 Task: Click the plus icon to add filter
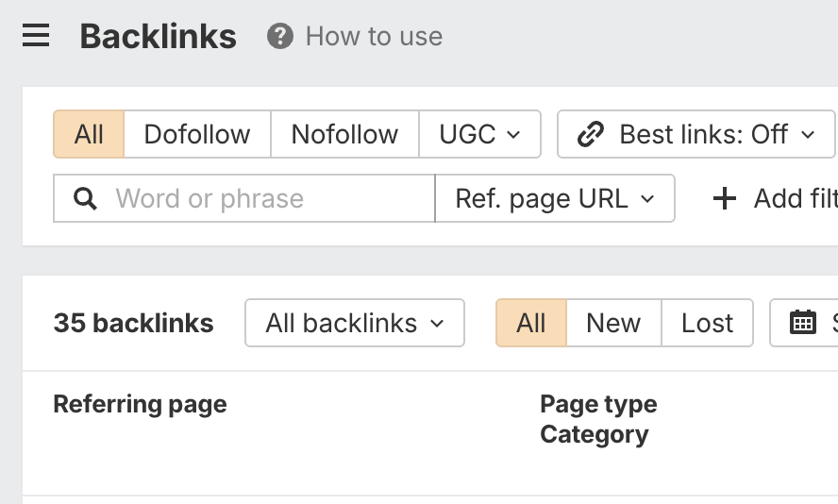coord(724,199)
